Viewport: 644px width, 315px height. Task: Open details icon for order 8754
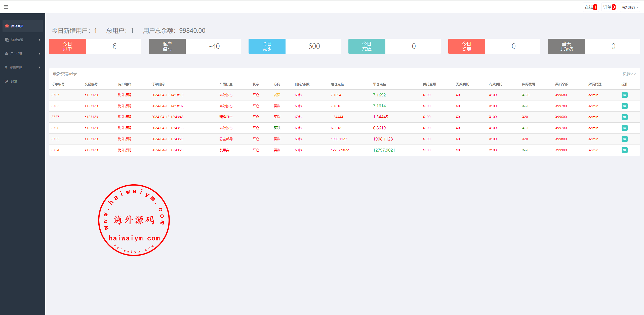click(x=624, y=150)
